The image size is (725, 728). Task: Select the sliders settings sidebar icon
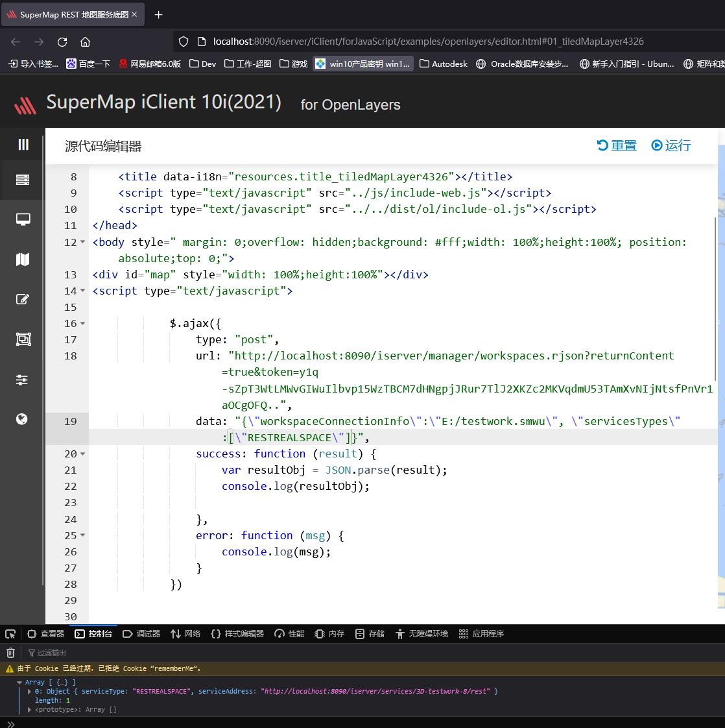[x=22, y=380]
